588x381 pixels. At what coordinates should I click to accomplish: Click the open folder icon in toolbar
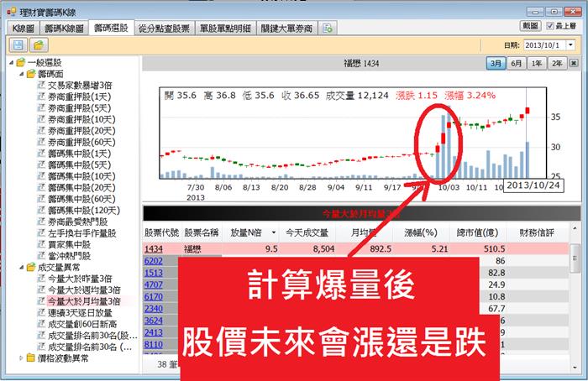click(39, 45)
